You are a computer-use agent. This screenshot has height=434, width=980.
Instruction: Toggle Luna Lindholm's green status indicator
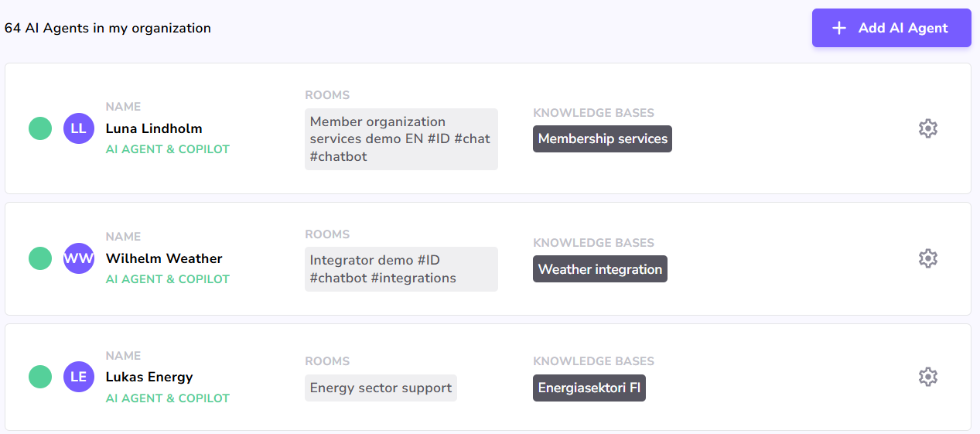coord(40,128)
